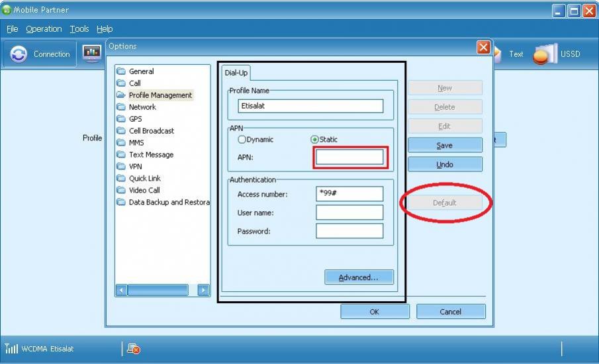
Task: Click the options tree horizontal scrollbar thumb
Action: click(158, 291)
